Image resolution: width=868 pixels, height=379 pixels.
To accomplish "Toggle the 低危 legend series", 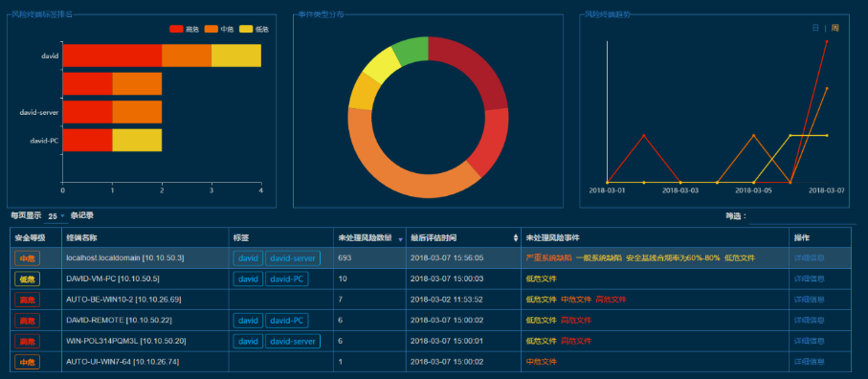I will 254,29.
